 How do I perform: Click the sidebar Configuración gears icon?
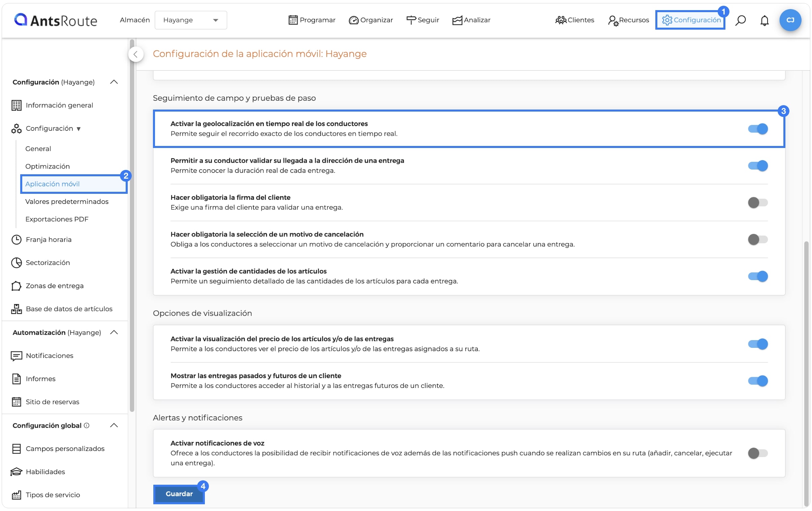click(16, 128)
